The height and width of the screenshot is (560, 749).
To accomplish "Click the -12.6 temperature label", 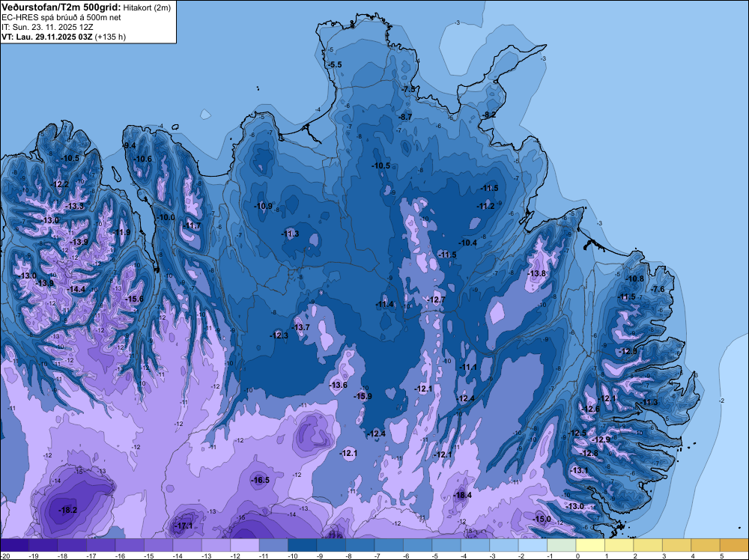I will coord(590,409).
